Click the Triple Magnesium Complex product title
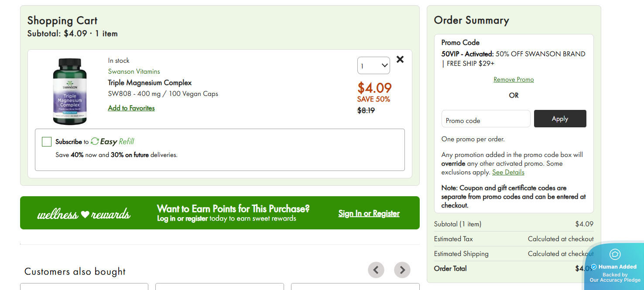The image size is (644, 290). click(x=150, y=83)
